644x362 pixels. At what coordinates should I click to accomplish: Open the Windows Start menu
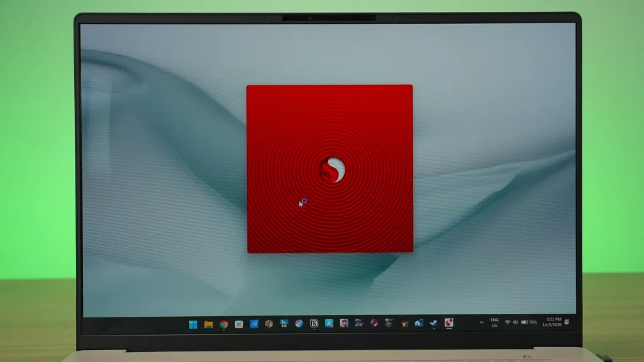click(193, 324)
